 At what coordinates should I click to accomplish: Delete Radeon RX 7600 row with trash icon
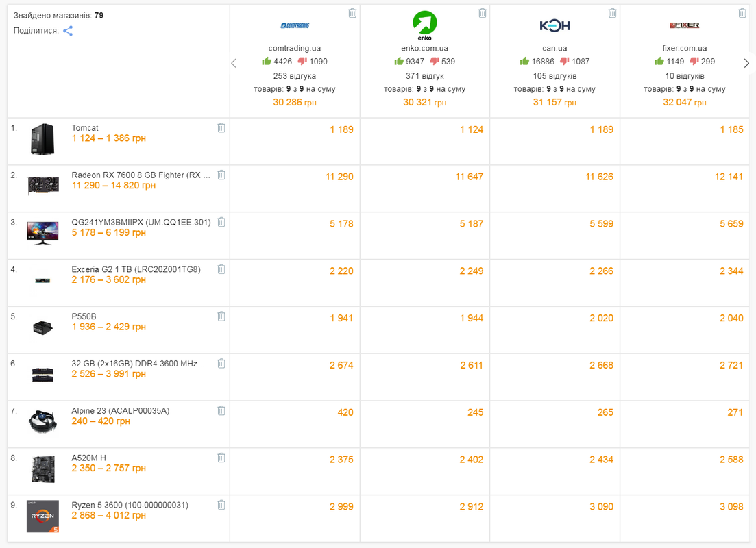point(221,175)
